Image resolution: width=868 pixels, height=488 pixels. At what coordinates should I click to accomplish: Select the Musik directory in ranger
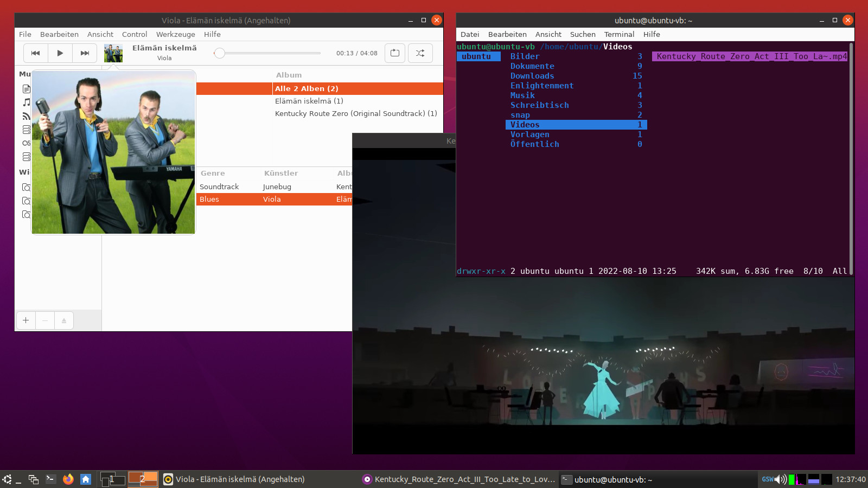[576, 95]
